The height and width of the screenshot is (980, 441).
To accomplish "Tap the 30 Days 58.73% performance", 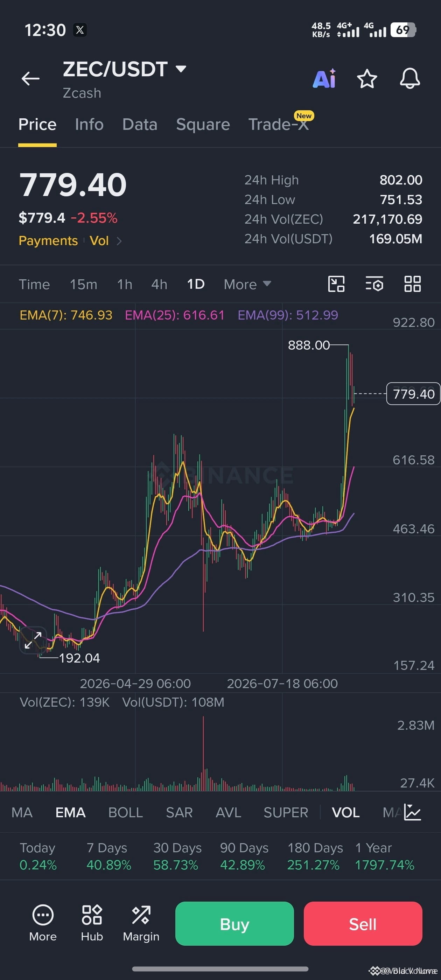I will click(177, 856).
